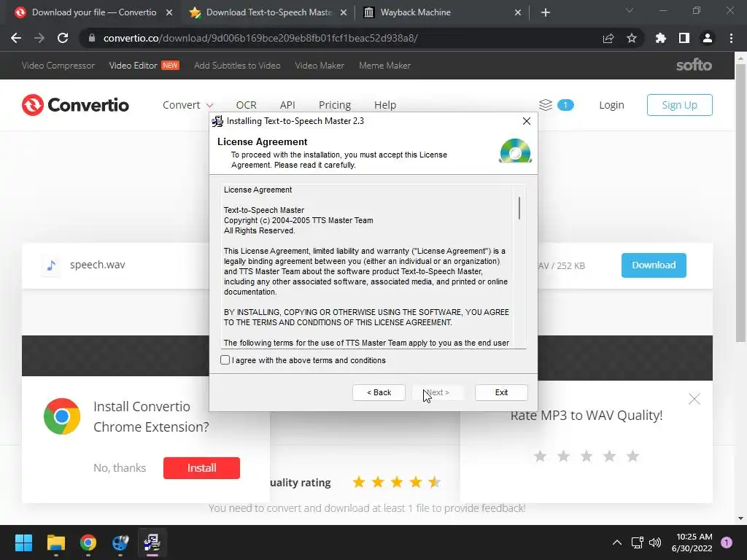Click the installer CD disc icon
This screenshot has width=747, height=560.
tap(516, 150)
